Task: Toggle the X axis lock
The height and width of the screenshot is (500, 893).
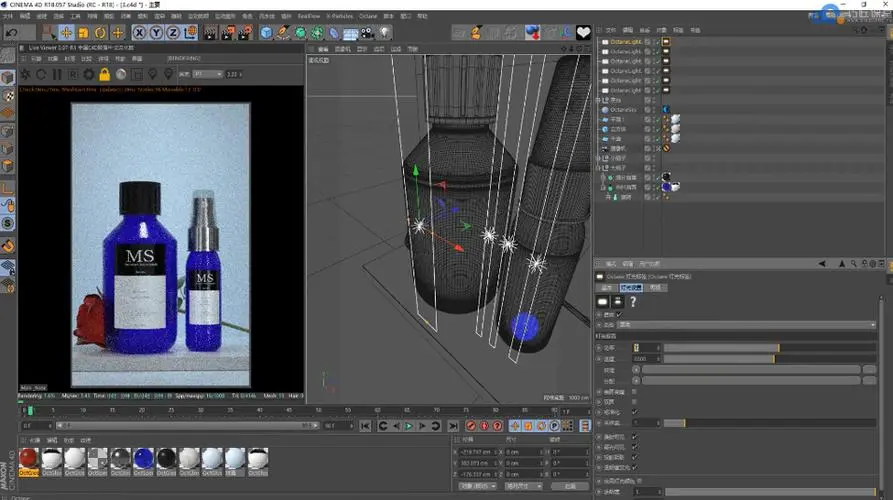Action: pos(140,33)
